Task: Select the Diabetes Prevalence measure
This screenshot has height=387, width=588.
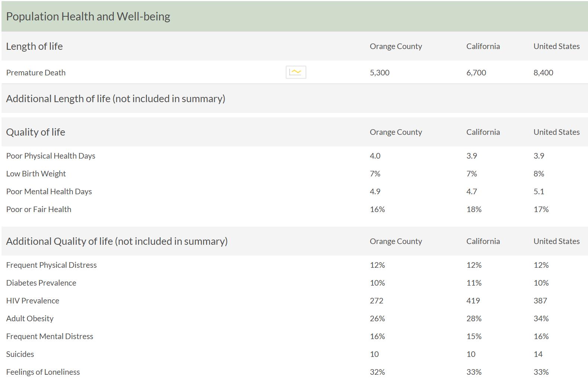Action: point(41,283)
